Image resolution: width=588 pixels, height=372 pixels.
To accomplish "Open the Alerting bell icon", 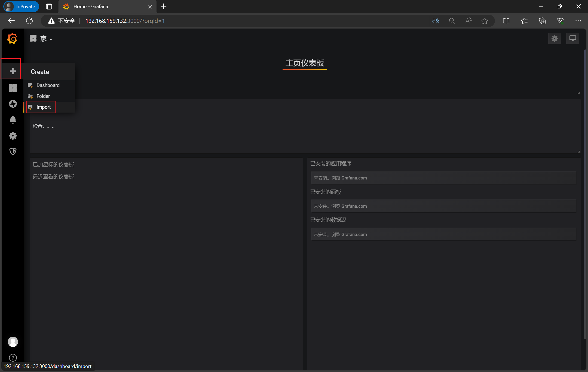I will tap(13, 120).
